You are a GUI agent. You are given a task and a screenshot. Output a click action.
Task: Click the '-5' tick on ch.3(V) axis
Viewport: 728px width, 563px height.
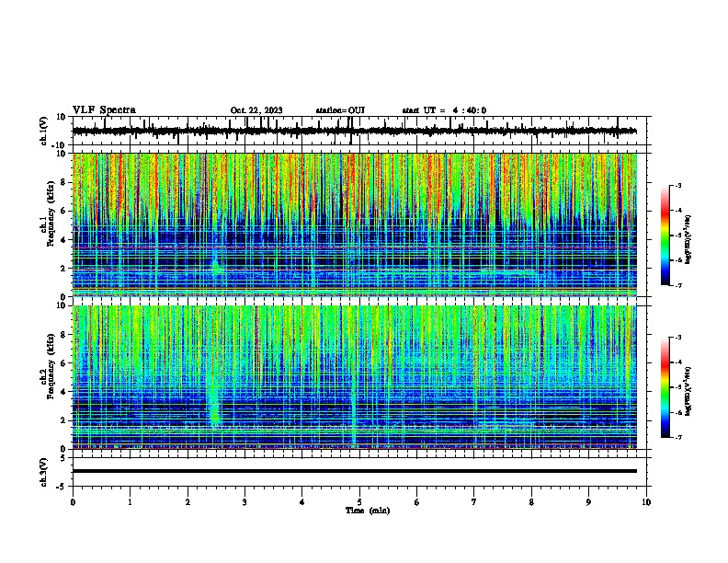pyautogui.click(x=63, y=487)
